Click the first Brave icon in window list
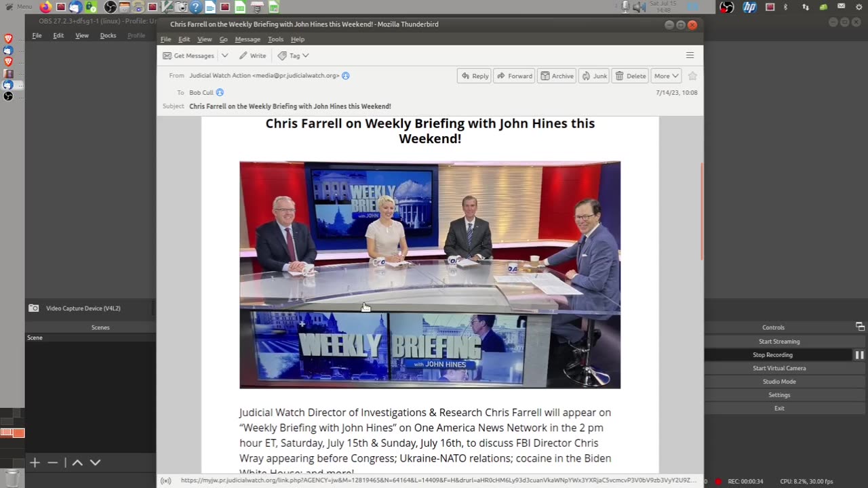 coord(8,39)
